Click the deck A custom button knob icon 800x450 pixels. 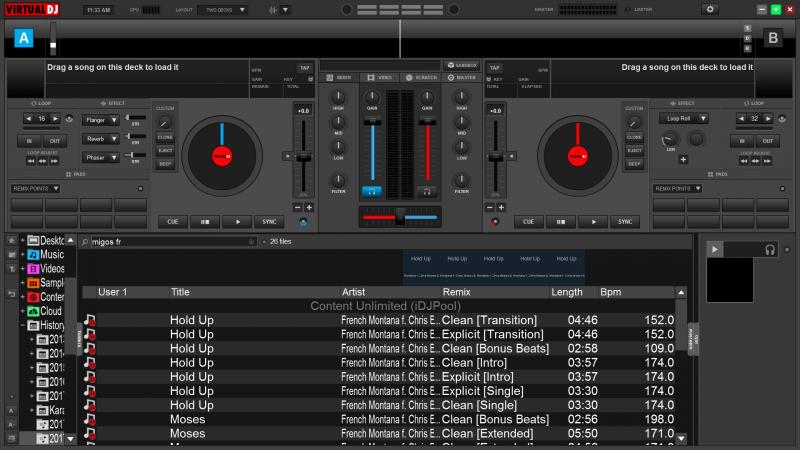pyautogui.click(x=164, y=122)
